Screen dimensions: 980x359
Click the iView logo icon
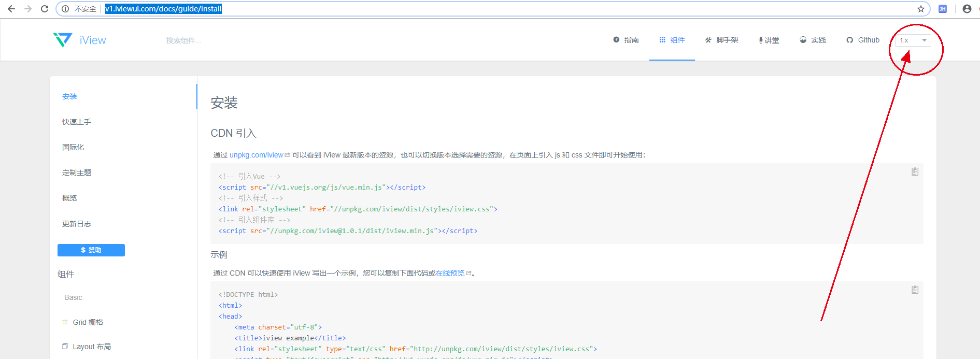click(63, 40)
